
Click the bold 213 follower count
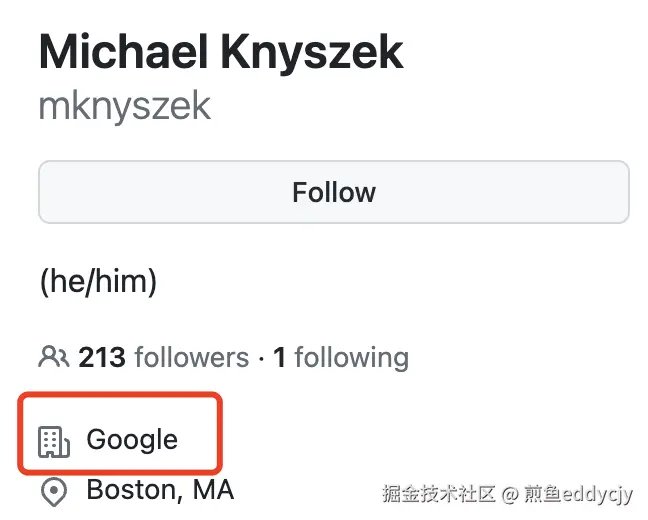[101, 357]
